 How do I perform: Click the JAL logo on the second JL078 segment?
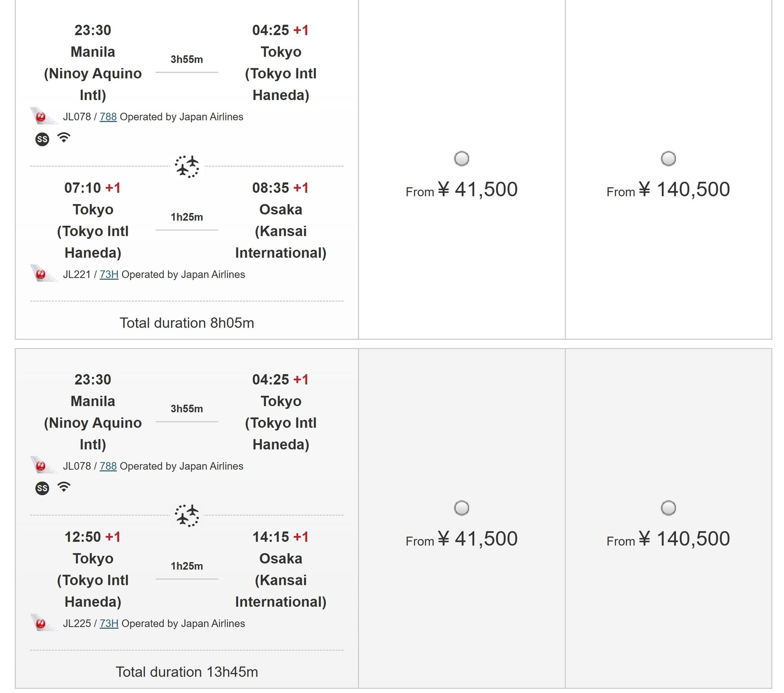click(x=44, y=466)
